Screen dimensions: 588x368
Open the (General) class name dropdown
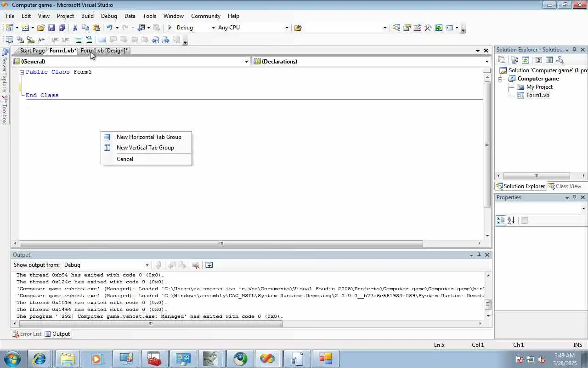pyautogui.click(x=246, y=62)
